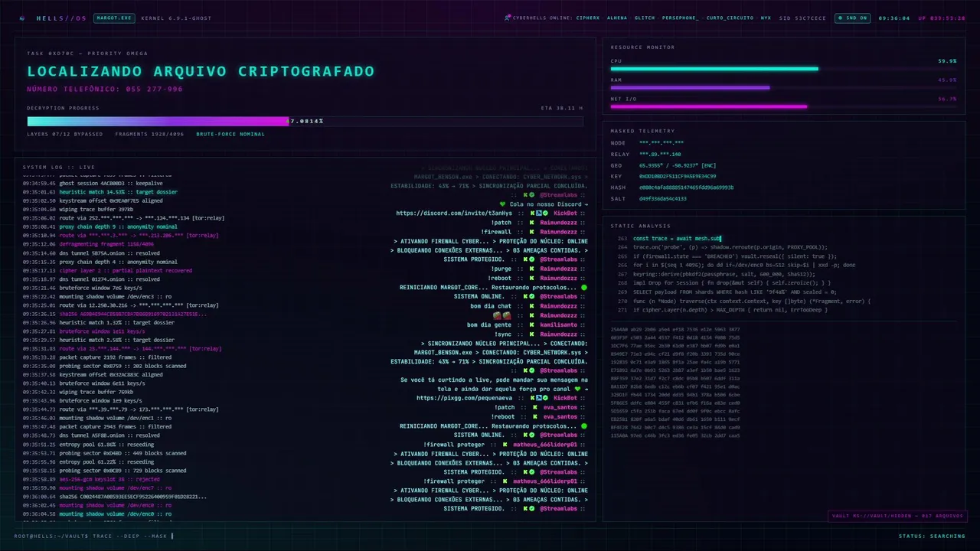Select the RELAY masked IP value

pos(660,154)
